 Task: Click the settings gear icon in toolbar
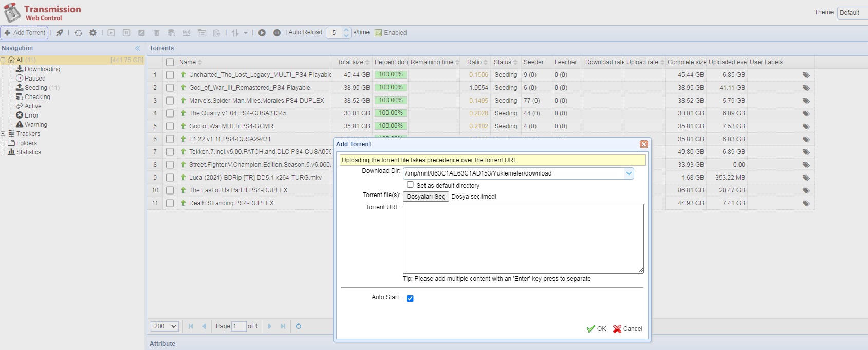coord(93,33)
